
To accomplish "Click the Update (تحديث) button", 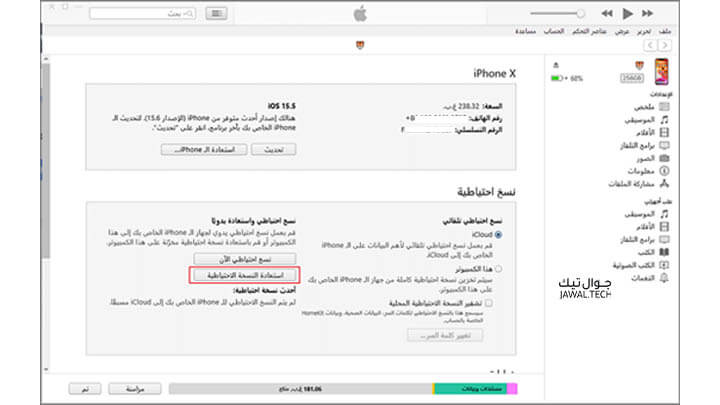I will 273,150.
